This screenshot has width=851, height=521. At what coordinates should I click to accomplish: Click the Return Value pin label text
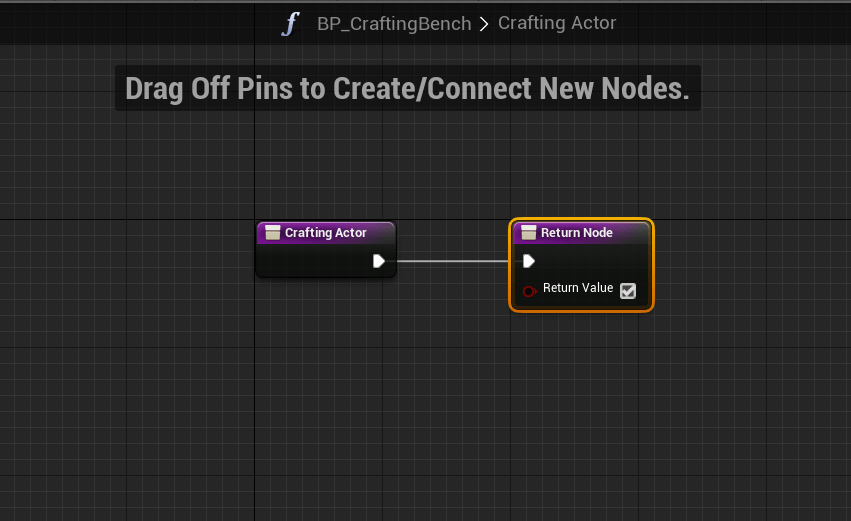578,288
